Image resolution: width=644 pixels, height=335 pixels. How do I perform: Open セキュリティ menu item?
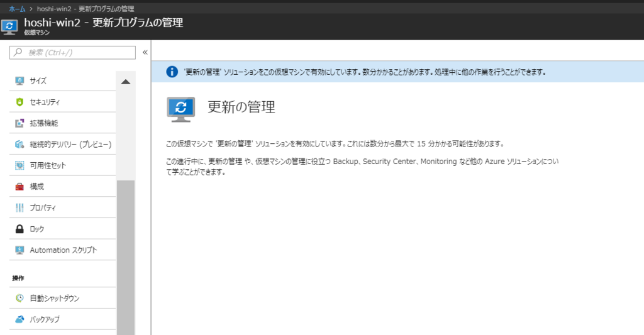pyautogui.click(x=62, y=102)
